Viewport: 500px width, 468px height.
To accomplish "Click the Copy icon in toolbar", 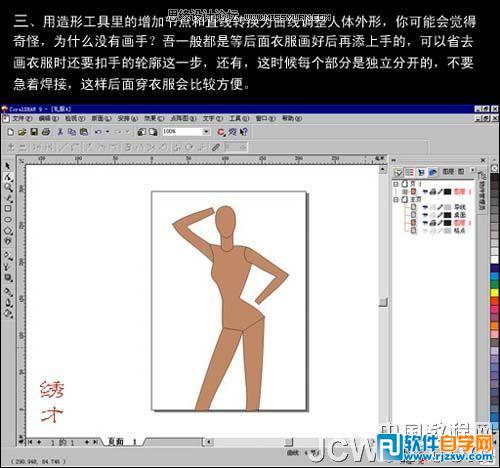I will [72, 132].
